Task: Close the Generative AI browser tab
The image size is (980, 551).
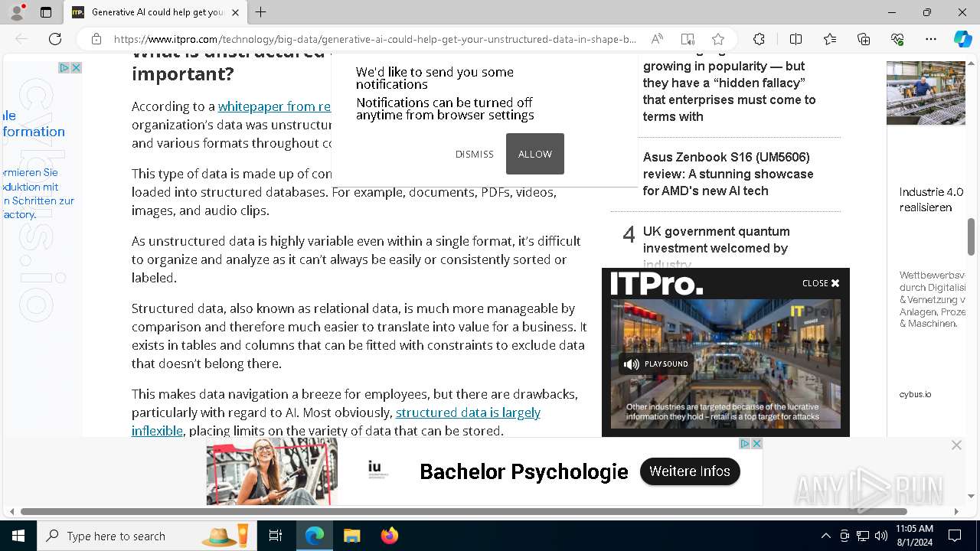Action: tap(235, 12)
